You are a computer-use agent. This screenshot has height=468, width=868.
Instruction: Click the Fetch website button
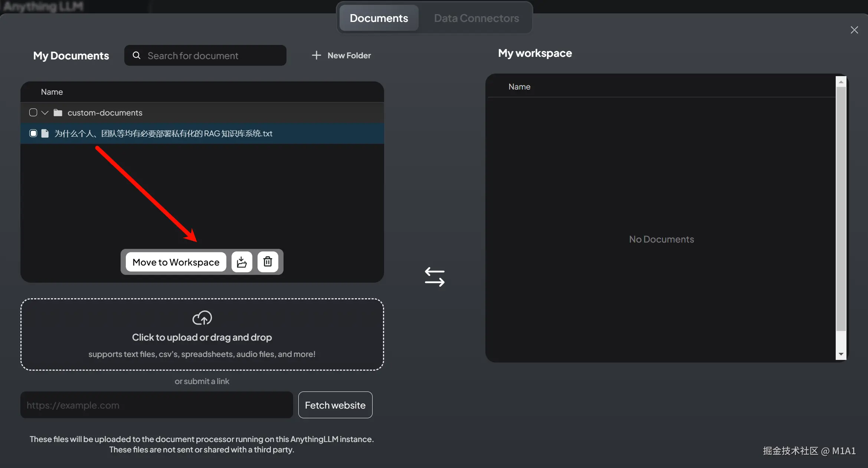[335, 405]
